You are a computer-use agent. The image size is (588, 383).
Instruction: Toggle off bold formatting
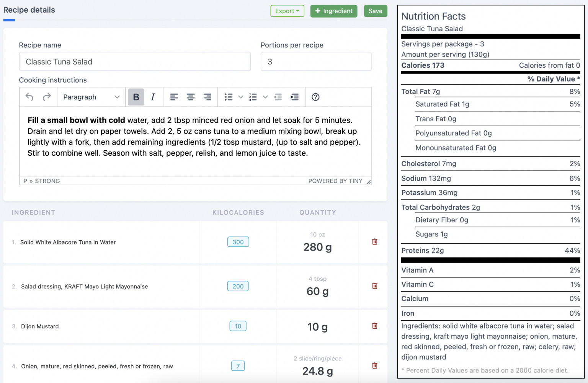pos(136,97)
